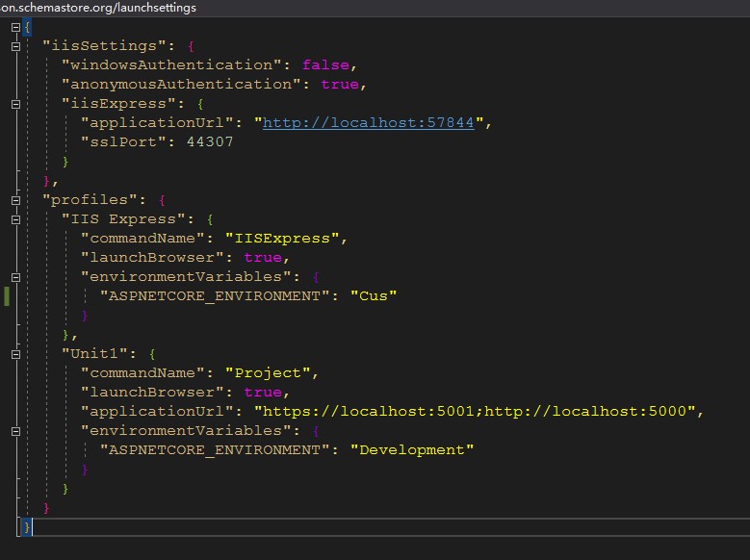Viewport: 750px width, 560px height.
Task: Open the http://localhost:57844 link
Action: tap(369, 123)
